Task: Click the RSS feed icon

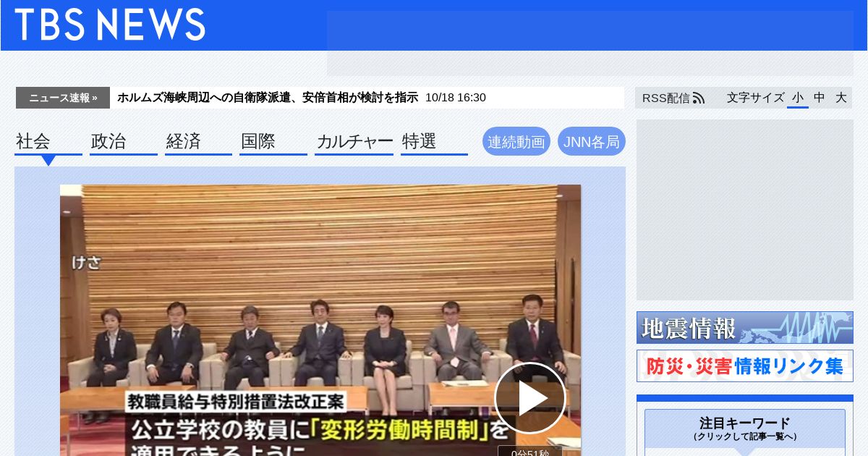Action: [699, 98]
